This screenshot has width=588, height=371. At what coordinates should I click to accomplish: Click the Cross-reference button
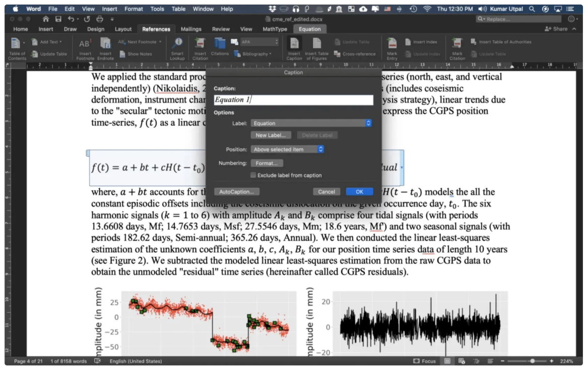pyautogui.click(x=355, y=54)
